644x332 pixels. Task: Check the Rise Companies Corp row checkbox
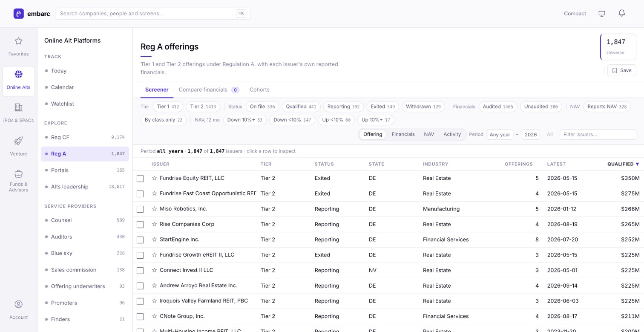click(140, 225)
